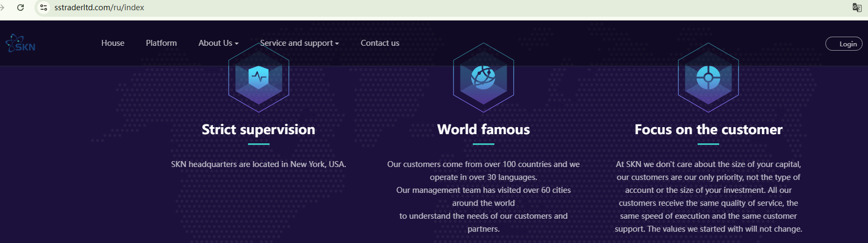The image size is (868, 243).
Task: Click the Strict supervision pulse hexagon icon
Action: 259,78
